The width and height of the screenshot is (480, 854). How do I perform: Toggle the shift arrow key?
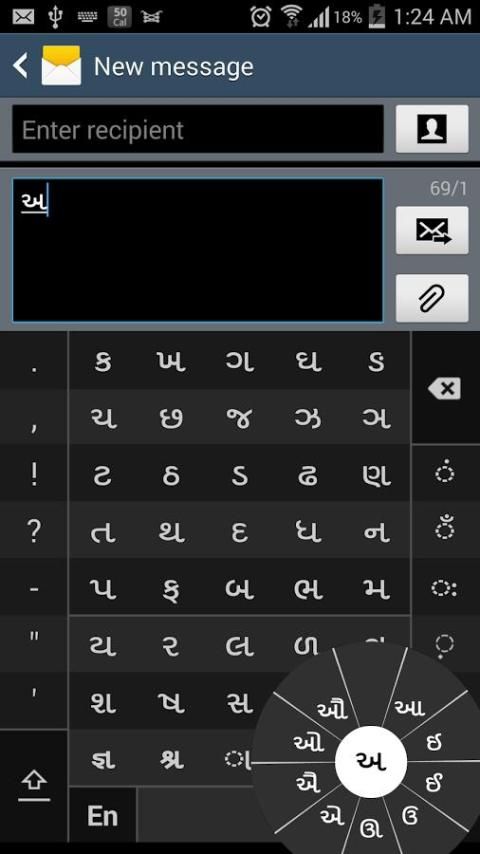(x=34, y=787)
